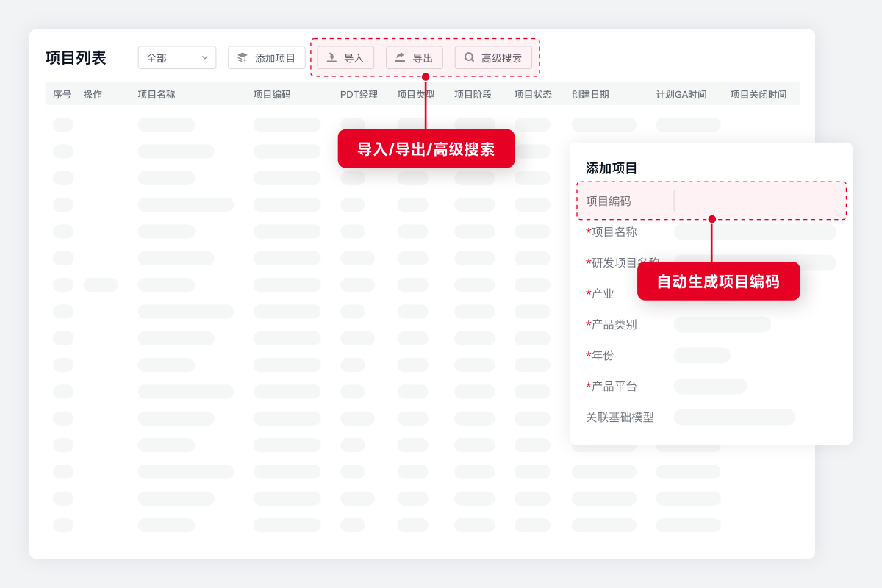Click the 导出 button
Viewport: 882px width, 588px height.
click(415, 58)
